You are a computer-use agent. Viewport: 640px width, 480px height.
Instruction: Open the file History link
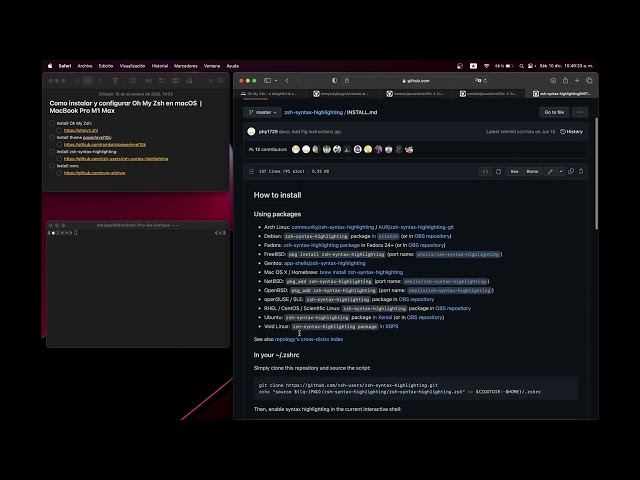tap(571, 131)
